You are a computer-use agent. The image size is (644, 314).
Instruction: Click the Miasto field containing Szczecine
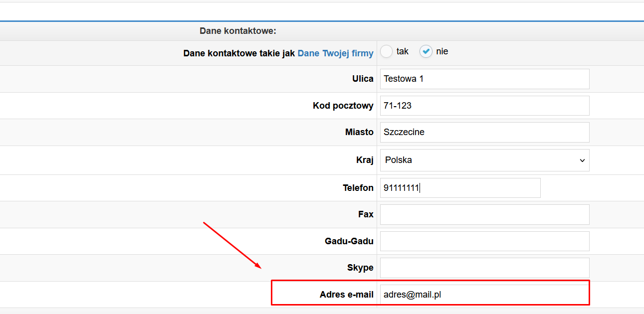[x=484, y=132]
